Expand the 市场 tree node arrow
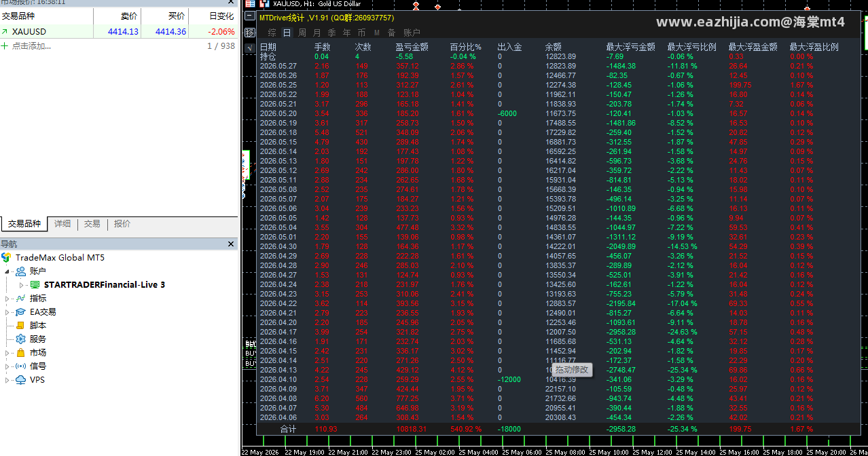868x456 pixels. (7, 352)
